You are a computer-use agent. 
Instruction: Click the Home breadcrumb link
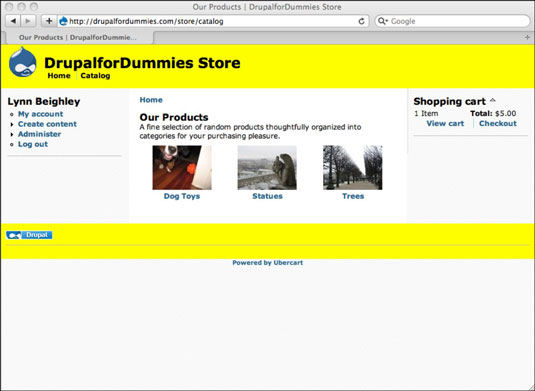(151, 100)
